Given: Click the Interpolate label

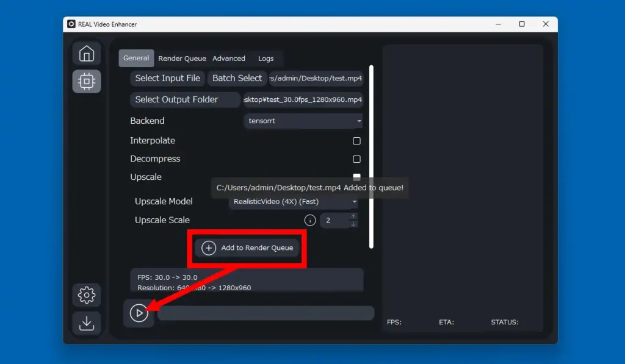Looking at the screenshot, I should coord(152,141).
